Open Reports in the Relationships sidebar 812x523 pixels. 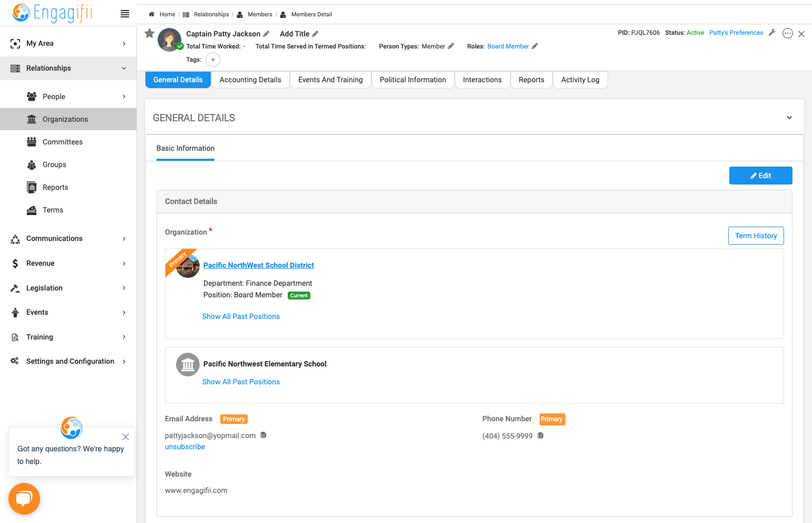tap(69, 187)
